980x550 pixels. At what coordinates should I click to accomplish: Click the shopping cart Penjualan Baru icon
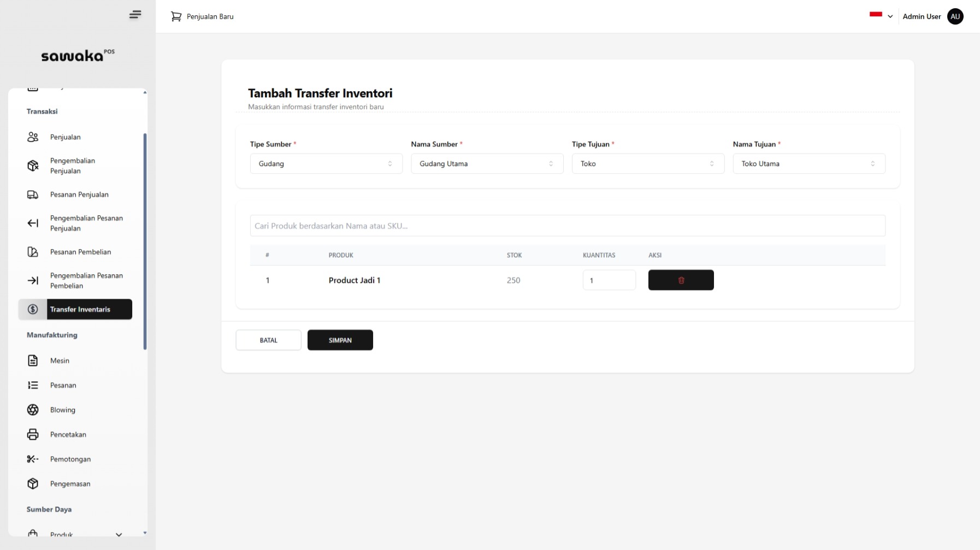click(x=176, y=16)
